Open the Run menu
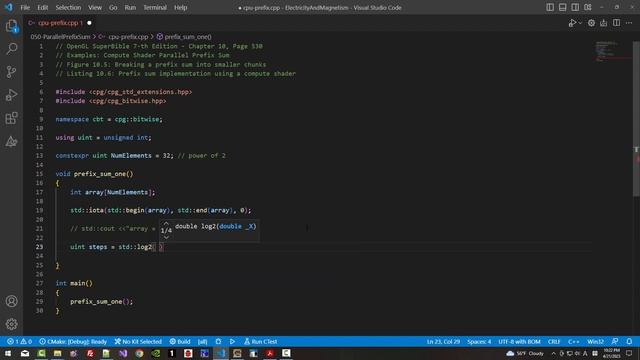This screenshot has width=640, height=360. (130, 7)
